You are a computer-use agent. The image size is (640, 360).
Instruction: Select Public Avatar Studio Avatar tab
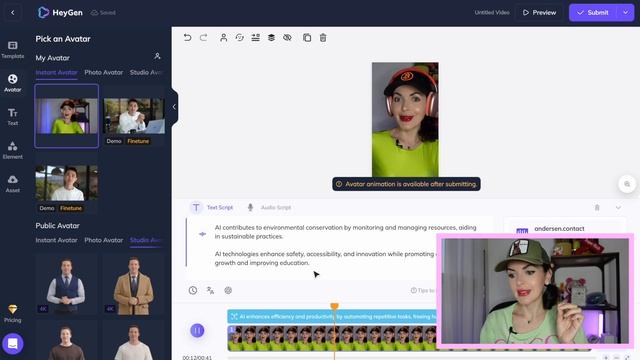[146, 240]
